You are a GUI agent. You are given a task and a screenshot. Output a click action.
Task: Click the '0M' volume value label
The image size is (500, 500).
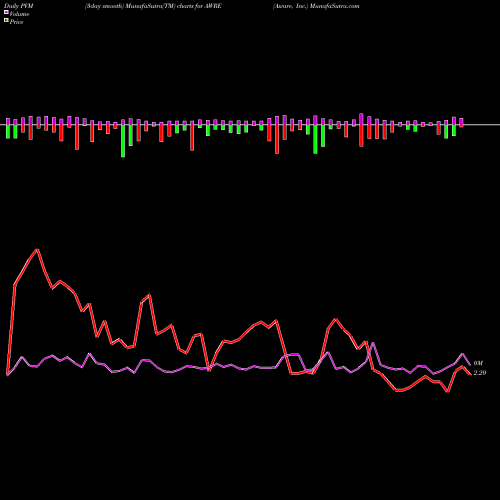click(x=478, y=363)
